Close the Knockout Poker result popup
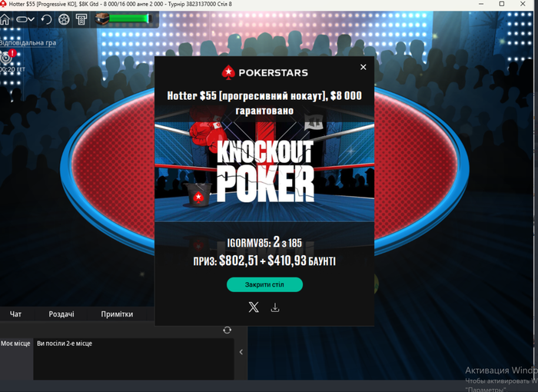This screenshot has height=392, width=538. 364,68
